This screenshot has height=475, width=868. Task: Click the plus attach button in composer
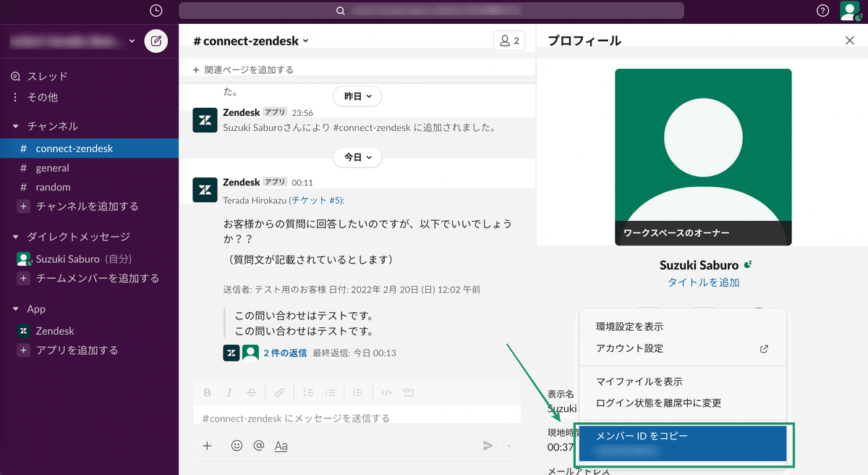[207, 446]
